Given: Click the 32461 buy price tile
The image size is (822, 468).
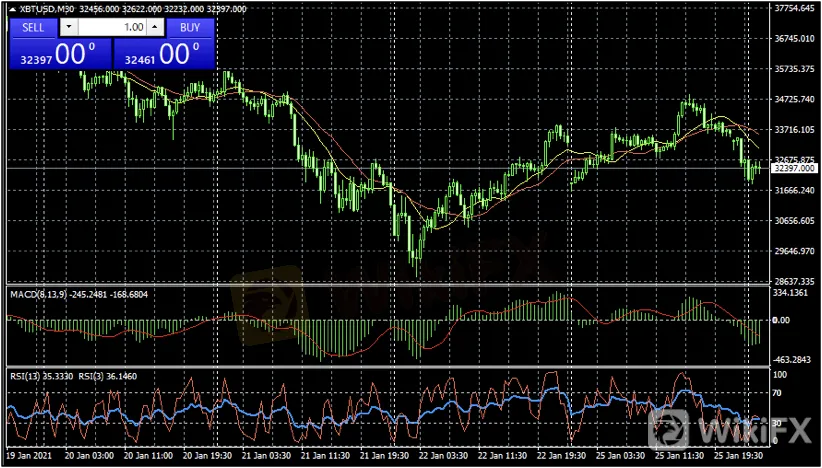Looking at the screenshot, I should pyautogui.click(x=164, y=55).
